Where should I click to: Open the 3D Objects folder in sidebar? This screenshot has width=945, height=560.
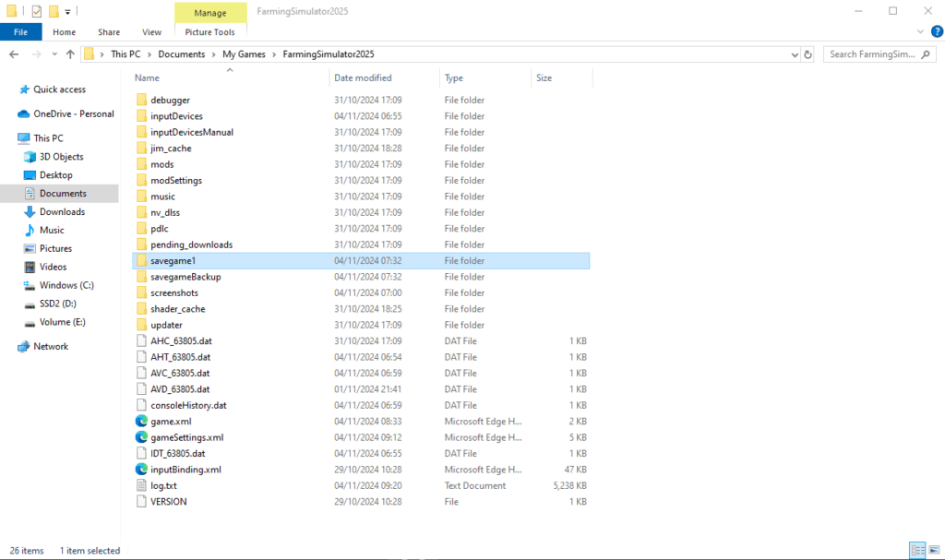61,157
